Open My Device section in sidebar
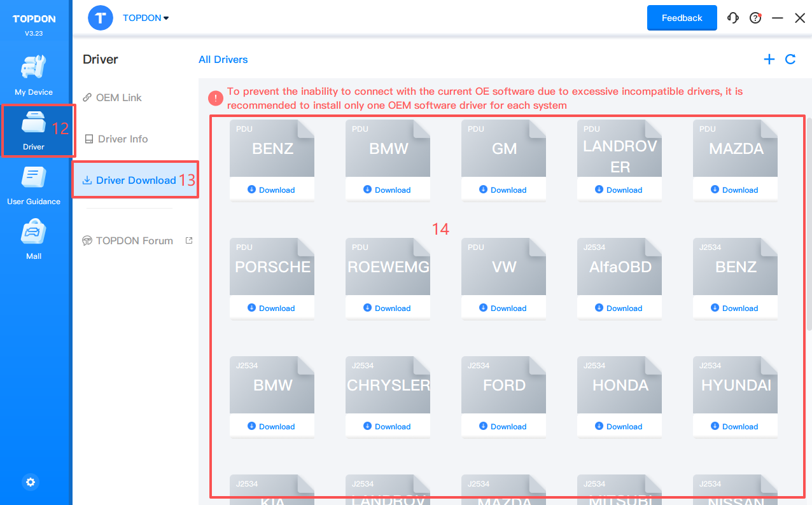The height and width of the screenshot is (505, 812). pos(34,75)
